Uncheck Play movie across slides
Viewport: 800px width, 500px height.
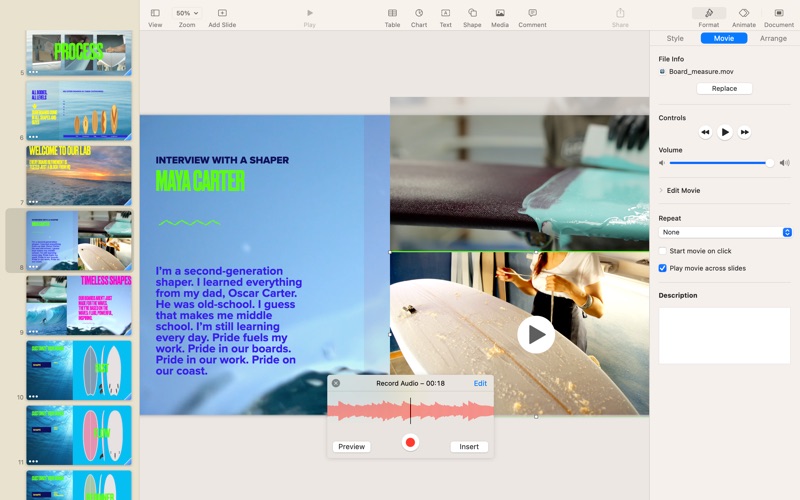[663, 268]
